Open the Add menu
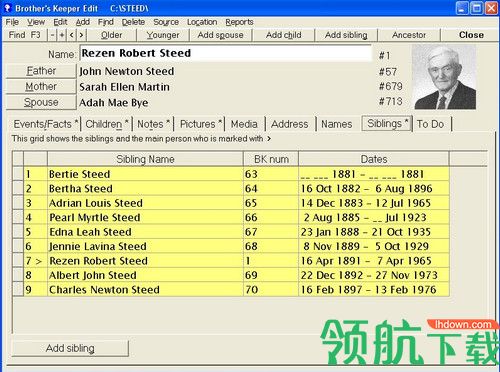500x372 pixels. [x=83, y=22]
